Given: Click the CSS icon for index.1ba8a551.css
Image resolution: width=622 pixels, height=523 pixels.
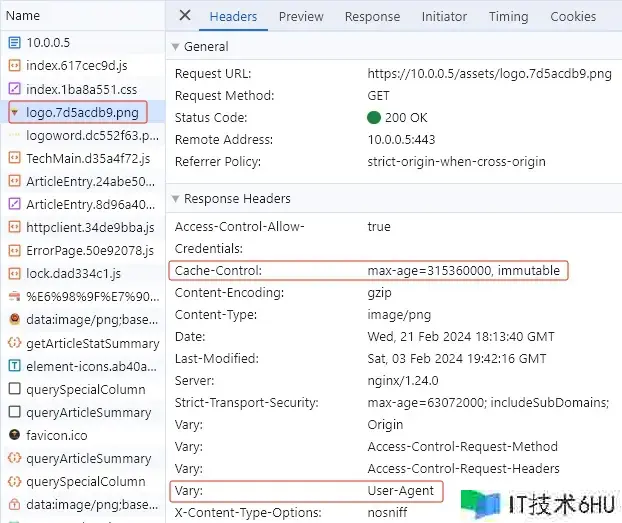Looking at the screenshot, I should tap(14, 89).
